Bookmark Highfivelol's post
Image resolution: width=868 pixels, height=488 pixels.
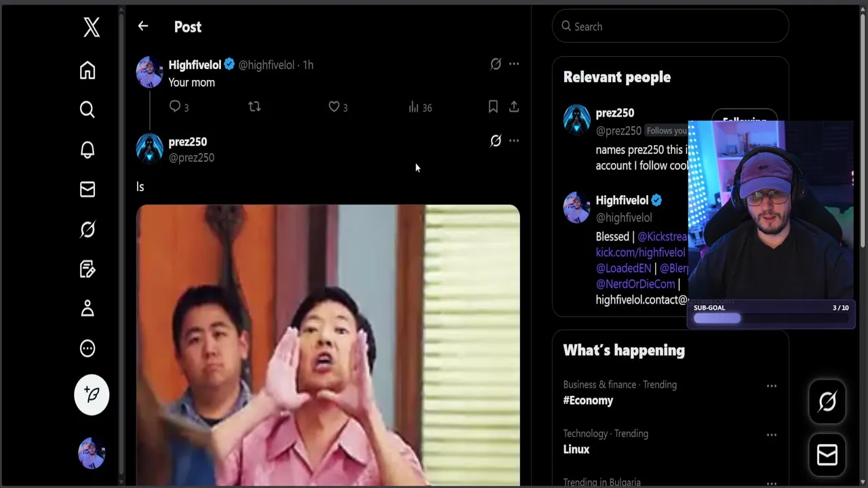[493, 106]
